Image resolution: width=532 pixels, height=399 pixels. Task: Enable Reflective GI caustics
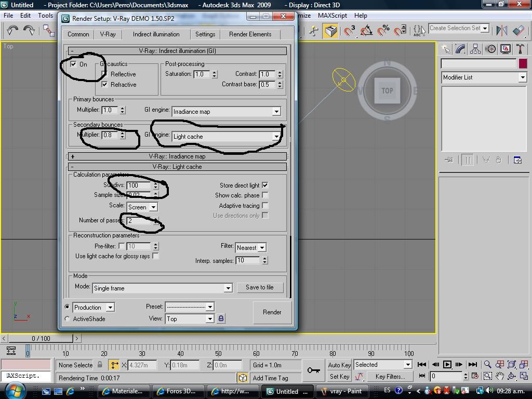[x=104, y=74]
